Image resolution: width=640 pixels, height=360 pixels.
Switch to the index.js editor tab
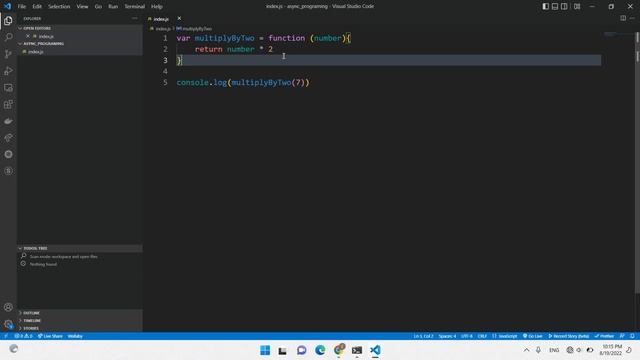pos(161,19)
